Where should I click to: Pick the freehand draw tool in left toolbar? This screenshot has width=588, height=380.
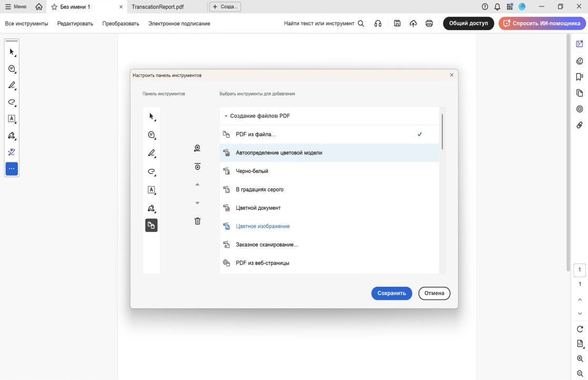point(12,102)
